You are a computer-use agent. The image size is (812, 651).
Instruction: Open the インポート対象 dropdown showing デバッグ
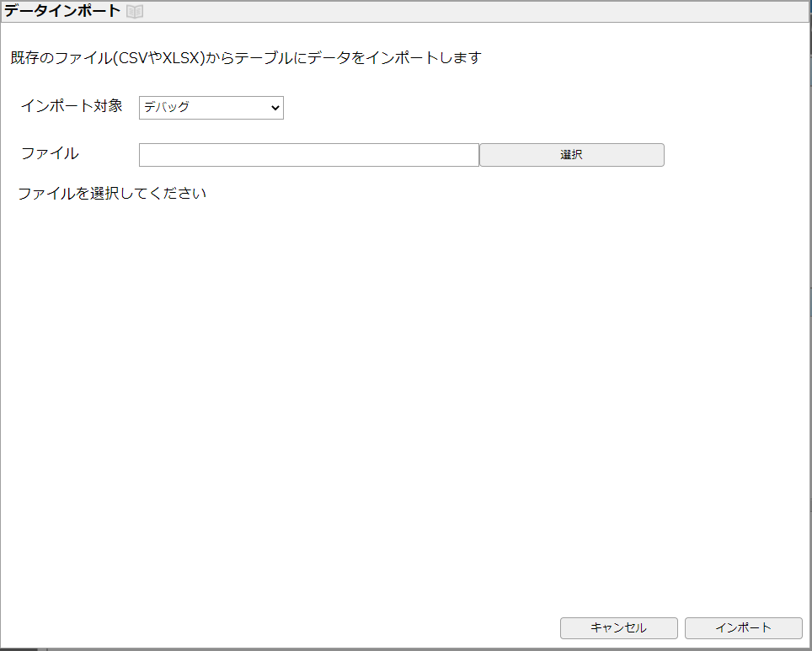point(211,108)
